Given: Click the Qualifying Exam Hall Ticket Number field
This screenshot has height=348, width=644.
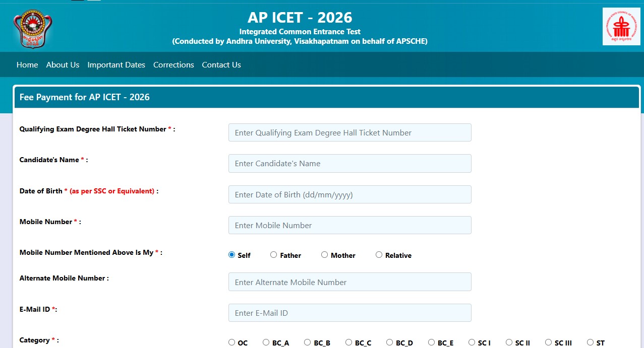Looking at the screenshot, I should [x=349, y=132].
